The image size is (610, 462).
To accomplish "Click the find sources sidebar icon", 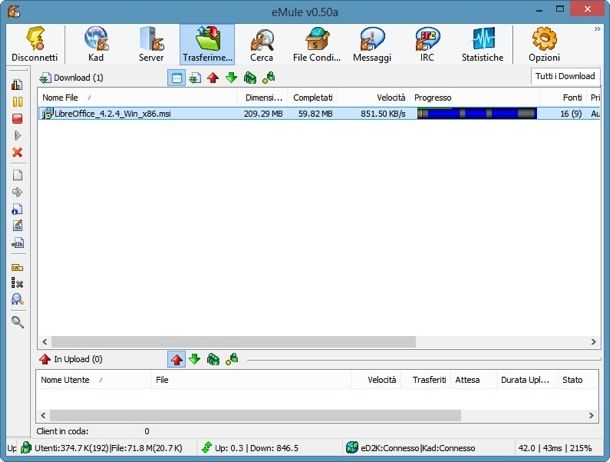I will (x=17, y=299).
